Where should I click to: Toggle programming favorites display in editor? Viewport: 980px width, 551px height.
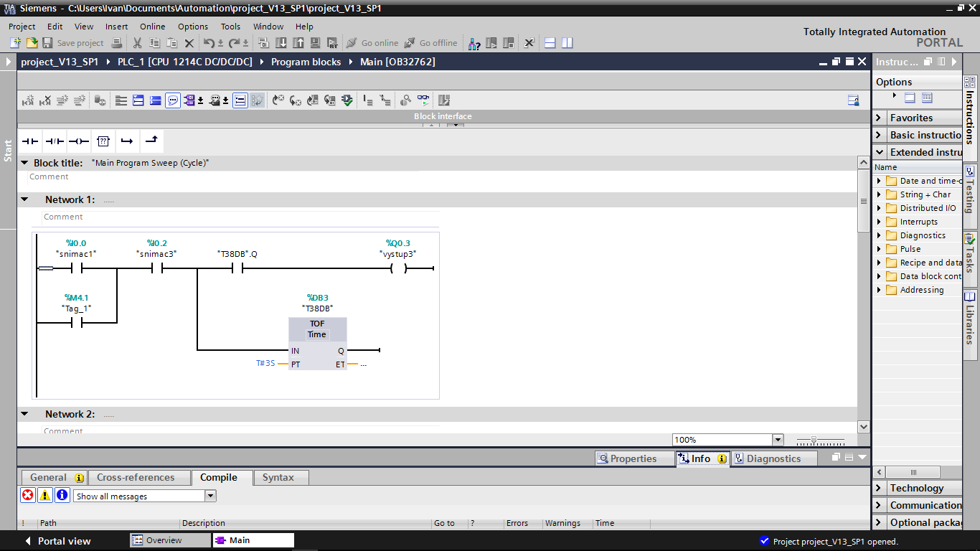click(240, 100)
